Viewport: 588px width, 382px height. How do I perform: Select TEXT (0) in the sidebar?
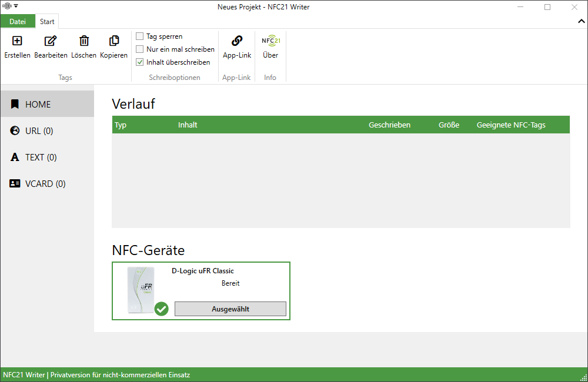[x=47, y=157]
